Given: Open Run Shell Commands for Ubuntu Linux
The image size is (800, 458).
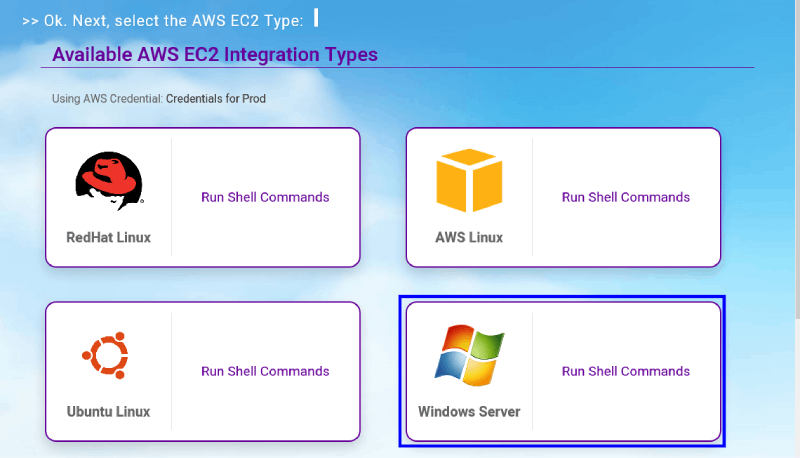Looking at the screenshot, I should click(x=265, y=371).
